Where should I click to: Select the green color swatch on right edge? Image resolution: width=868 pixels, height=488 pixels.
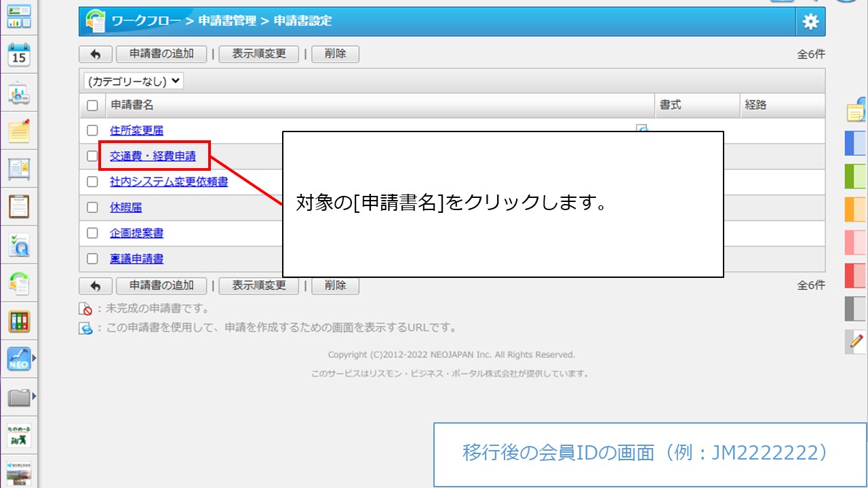[856, 176]
